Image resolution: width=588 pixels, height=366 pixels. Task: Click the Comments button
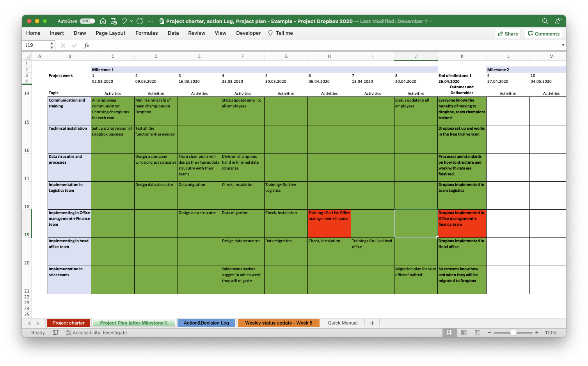[x=544, y=34]
